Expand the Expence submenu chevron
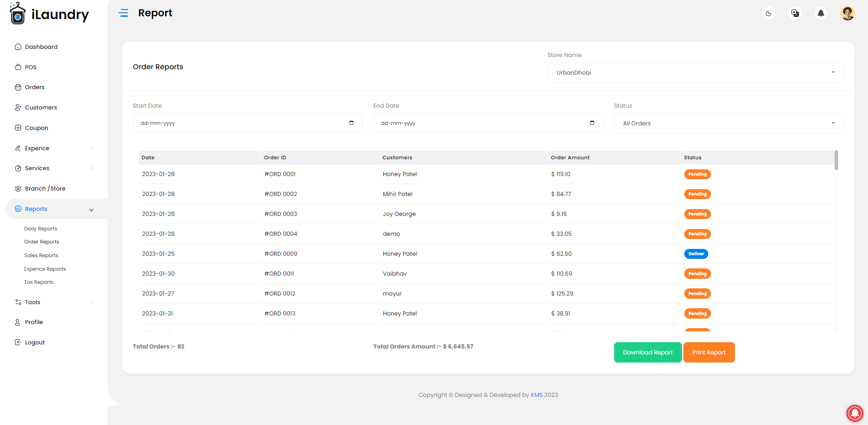 click(x=92, y=148)
